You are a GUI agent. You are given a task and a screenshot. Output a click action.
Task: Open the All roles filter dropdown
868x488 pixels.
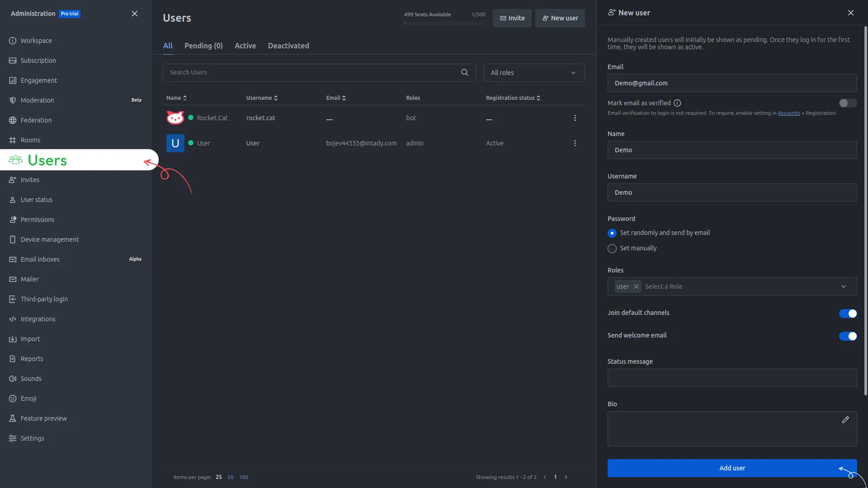pyautogui.click(x=533, y=72)
